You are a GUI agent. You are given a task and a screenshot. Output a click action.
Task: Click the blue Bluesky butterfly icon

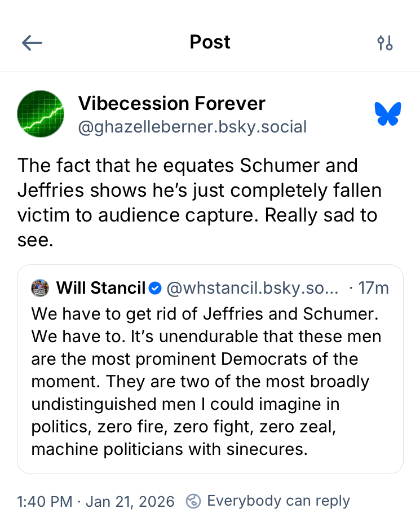388,114
